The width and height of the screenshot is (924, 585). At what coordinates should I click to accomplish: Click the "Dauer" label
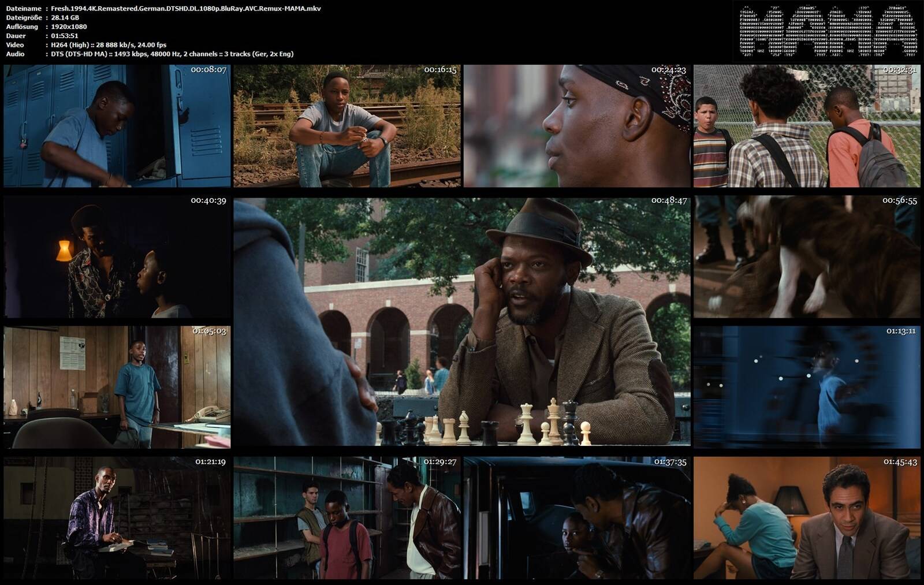16,36
